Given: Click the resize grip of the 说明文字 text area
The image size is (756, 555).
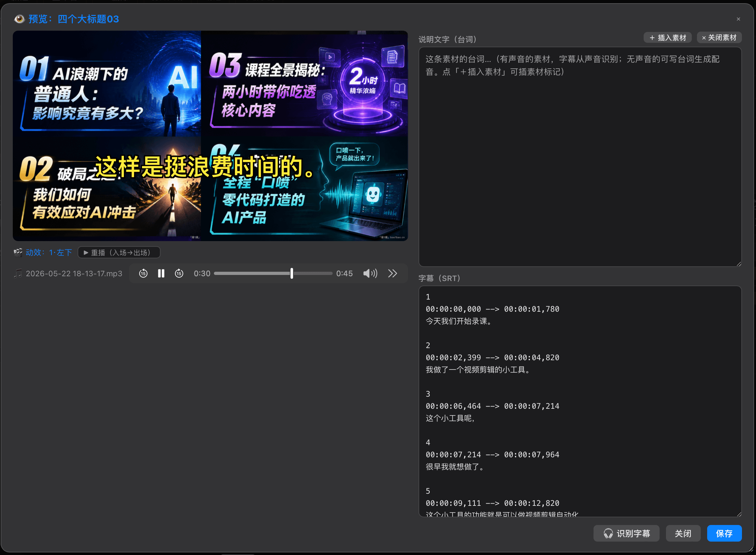Looking at the screenshot, I should tap(738, 264).
